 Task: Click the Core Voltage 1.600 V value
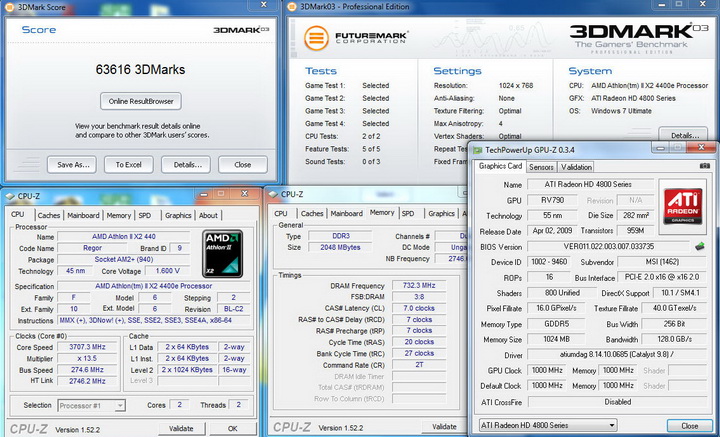pyautogui.click(x=167, y=271)
